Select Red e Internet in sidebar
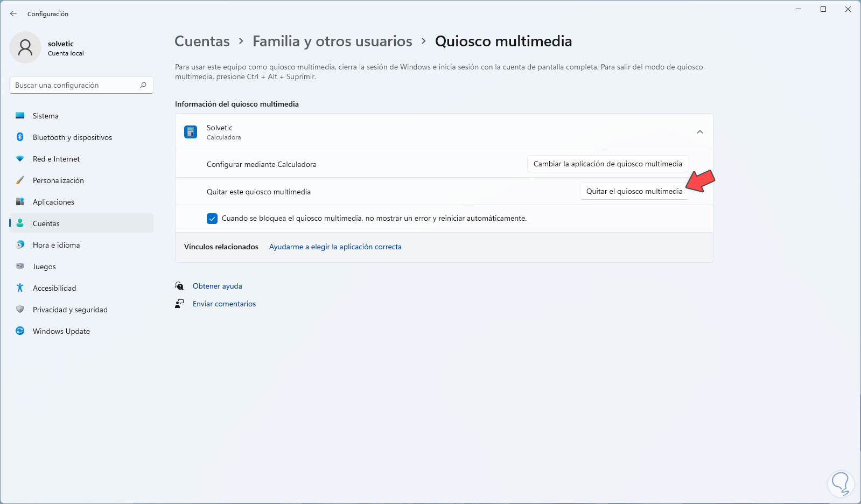Viewport: 861px width, 504px height. [x=56, y=159]
